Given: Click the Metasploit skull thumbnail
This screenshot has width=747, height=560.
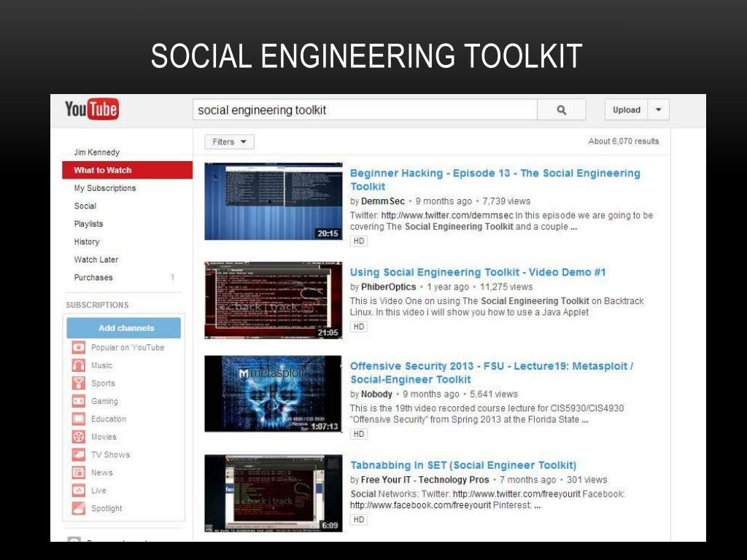Looking at the screenshot, I should [x=274, y=393].
